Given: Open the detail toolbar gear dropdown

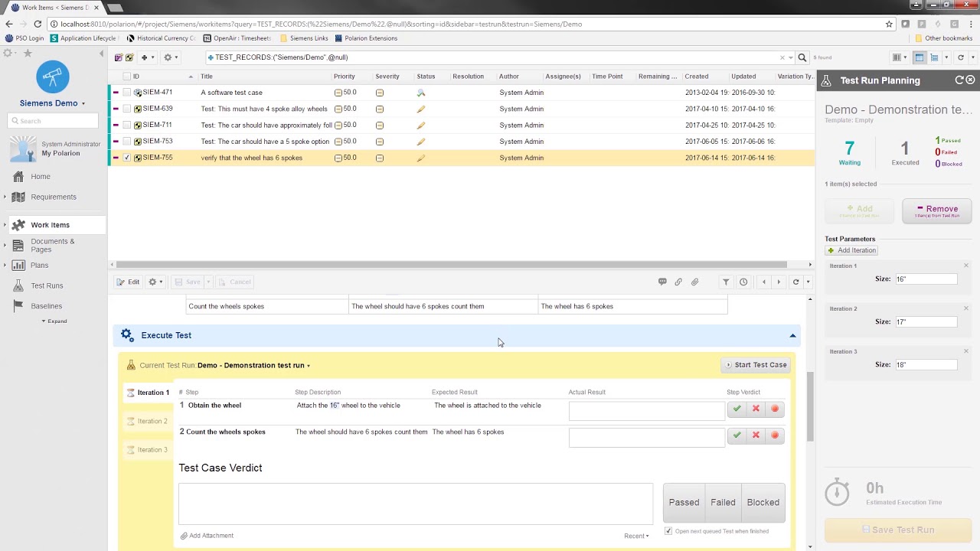Looking at the screenshot, I should coord(155,282).
